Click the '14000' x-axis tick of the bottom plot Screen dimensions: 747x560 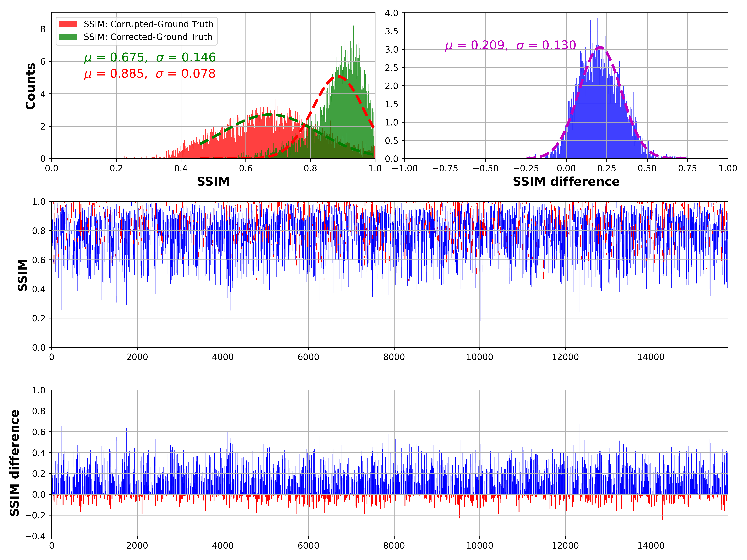(651, 546)
